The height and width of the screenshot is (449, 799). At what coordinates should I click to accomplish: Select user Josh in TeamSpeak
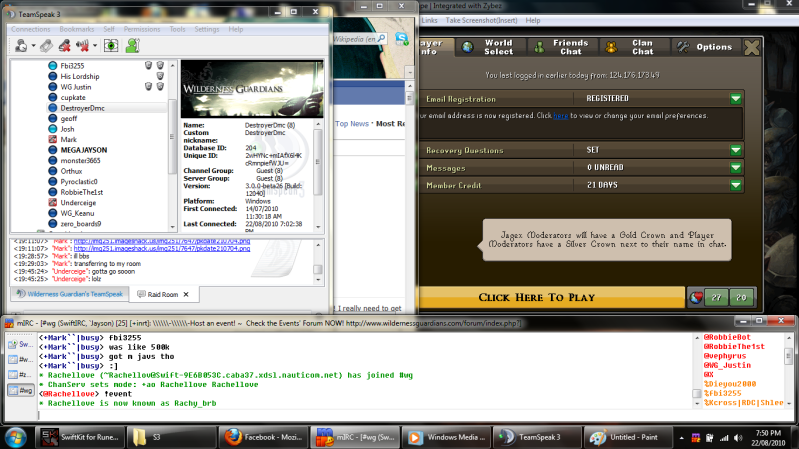[67, 129]
